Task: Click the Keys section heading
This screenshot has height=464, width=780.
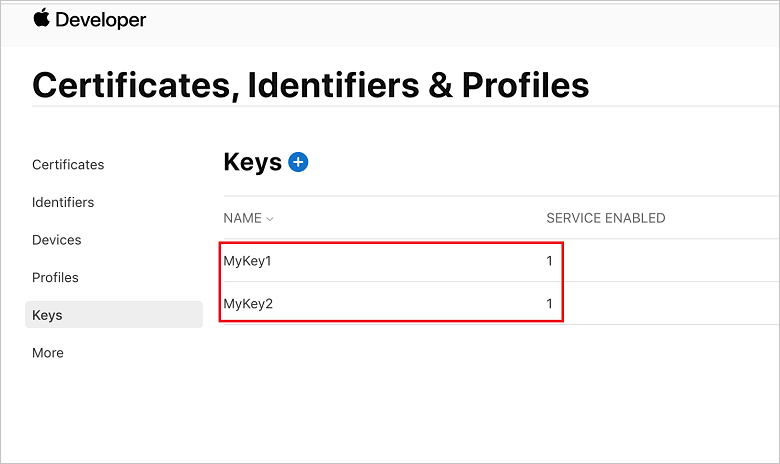Action: click(x=252, y=162)
